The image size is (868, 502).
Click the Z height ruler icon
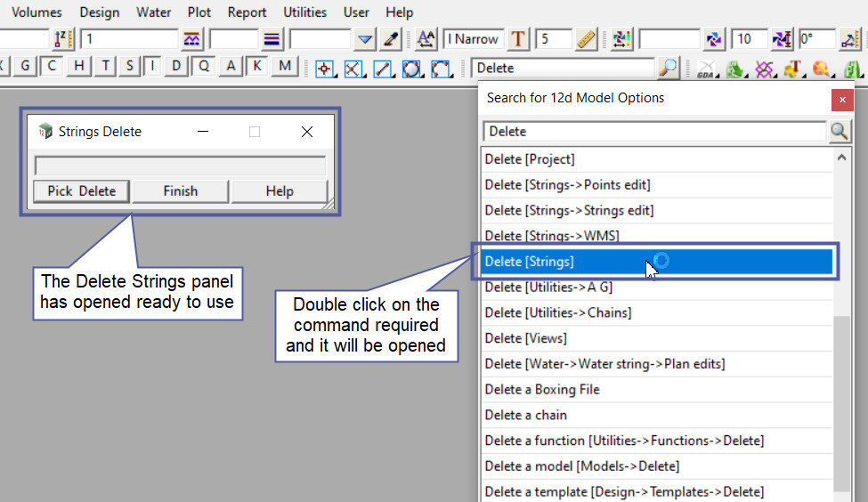(61, 39)
